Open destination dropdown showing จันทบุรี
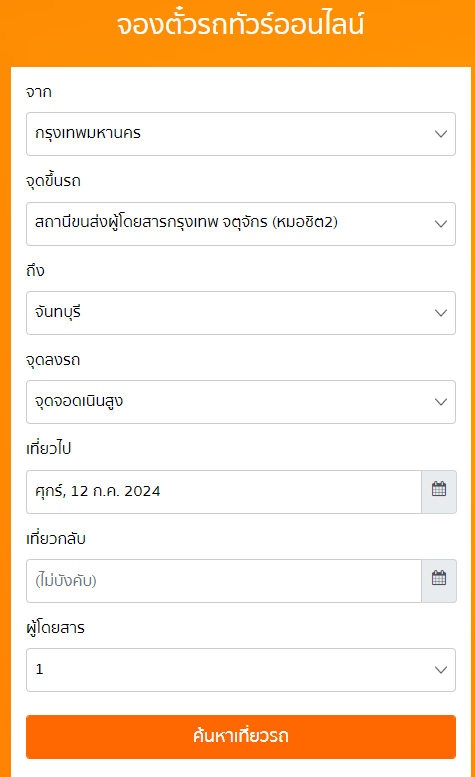The image size is (475, 777). 241,313
